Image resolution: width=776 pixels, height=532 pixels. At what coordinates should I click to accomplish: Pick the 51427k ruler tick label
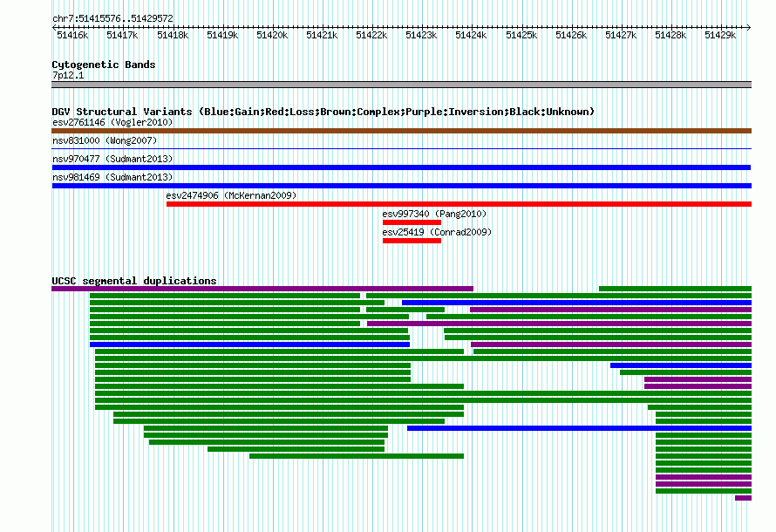pos(621,35)
